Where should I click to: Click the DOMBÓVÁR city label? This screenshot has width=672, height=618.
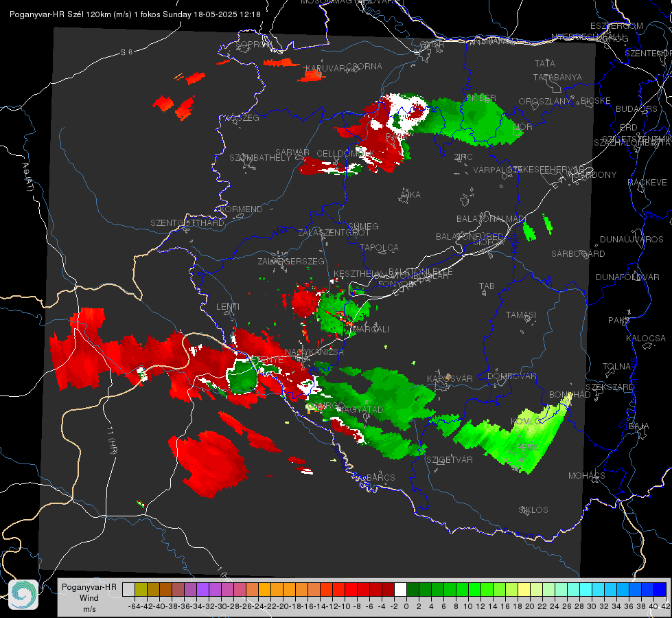point(511,376)
